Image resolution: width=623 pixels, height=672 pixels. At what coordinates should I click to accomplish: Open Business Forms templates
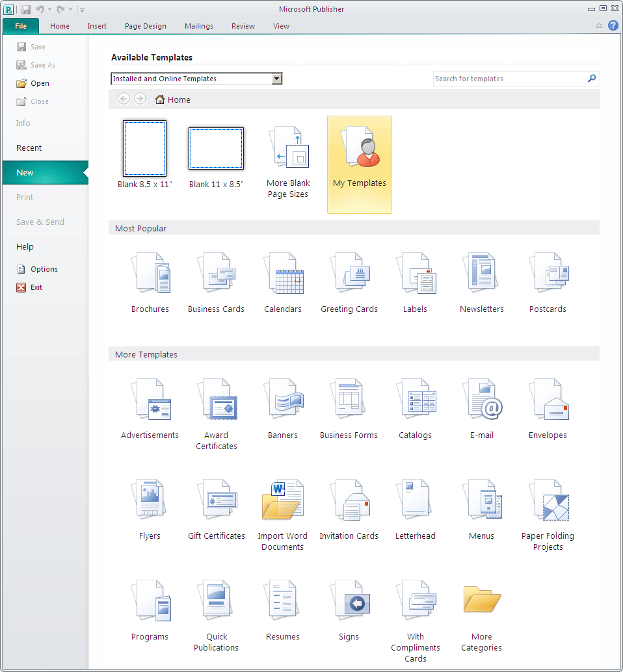click(349, 409)
